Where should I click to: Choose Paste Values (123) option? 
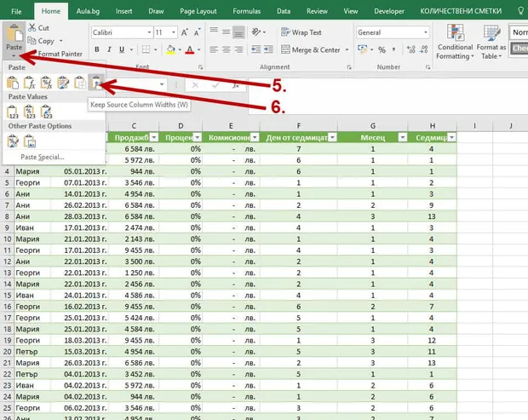[13, 112]
